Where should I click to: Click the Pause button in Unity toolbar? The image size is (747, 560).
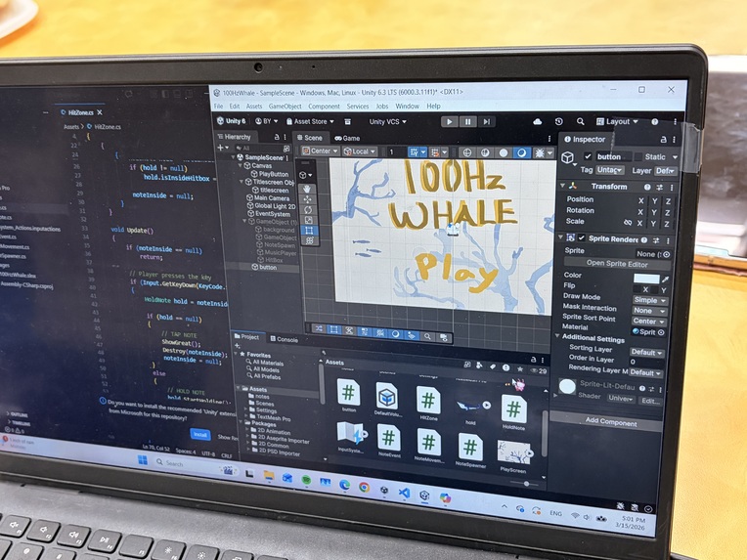pos(467,122)
